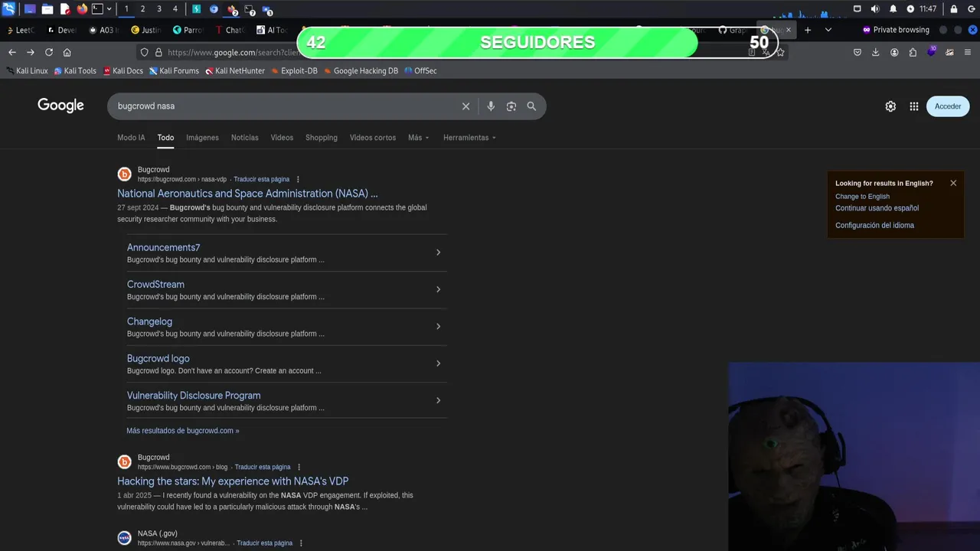Screen dimensions: 980x551
Task: Go forward in the browser
Action: coord(30,52)
